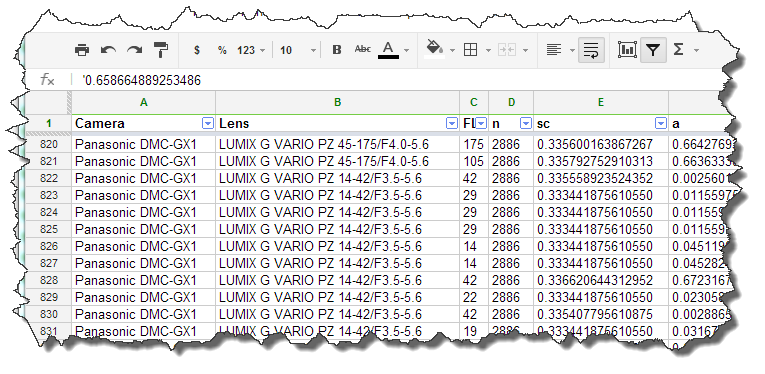
Task: Click sc cell 0.335407795610875
Action: (601, 315)
